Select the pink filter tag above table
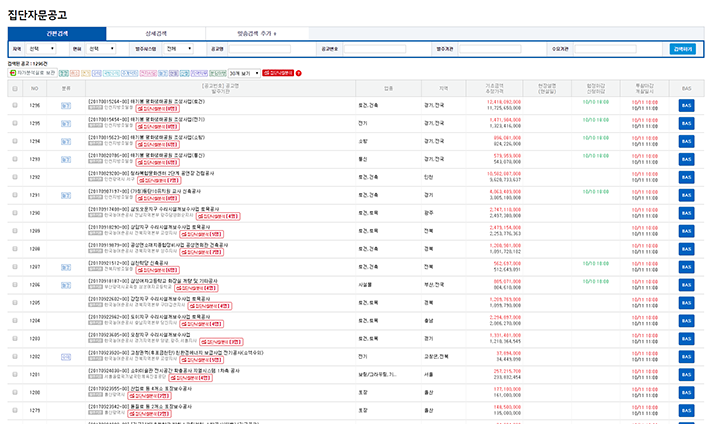The height and width of the screenshot is (424, 712). [x=148, y=73]
